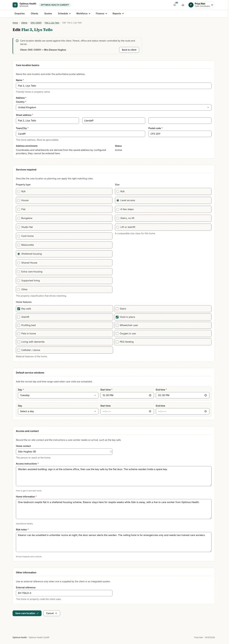Screen dimensions: 229x644
Task: Click the Priya Nair avatar icon
Action: 191,5
